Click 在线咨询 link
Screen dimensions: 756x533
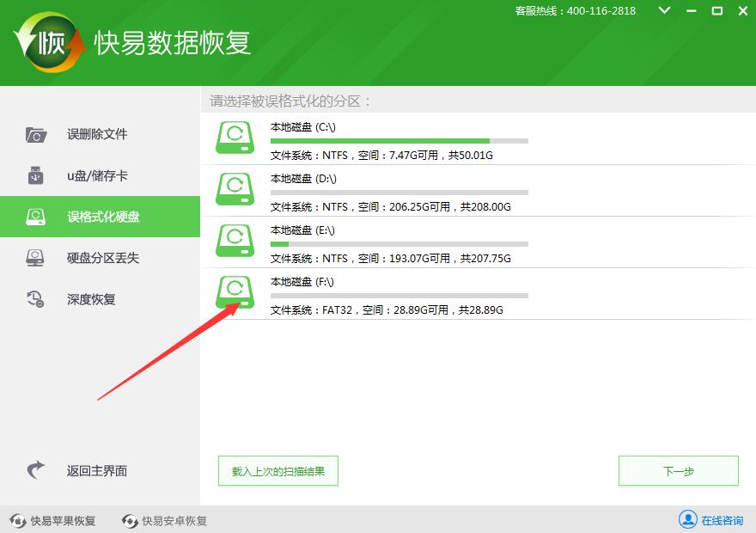tap(722, 520)
